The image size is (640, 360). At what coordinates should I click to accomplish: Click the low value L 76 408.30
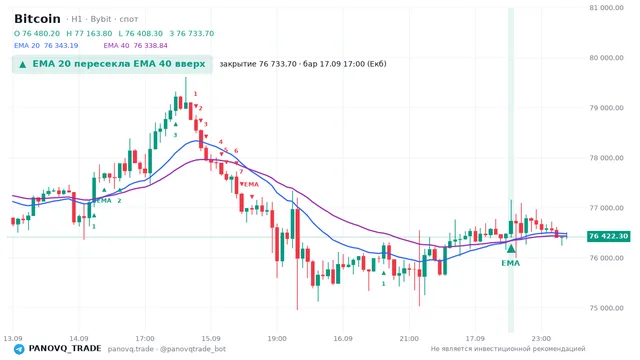(x=140, y=33)
